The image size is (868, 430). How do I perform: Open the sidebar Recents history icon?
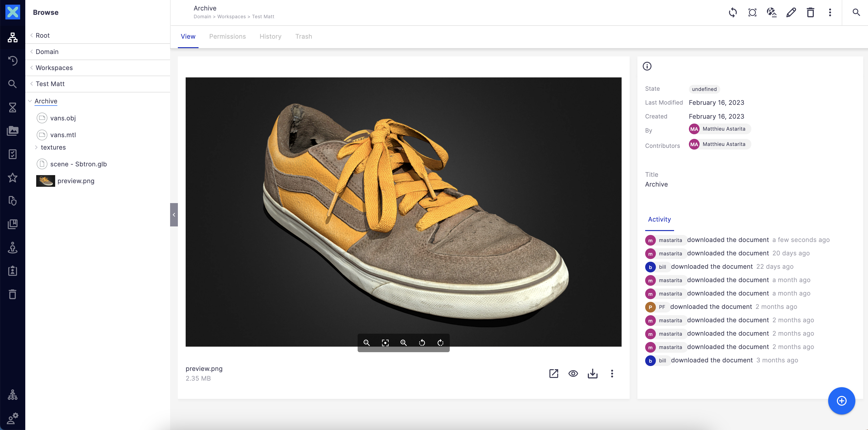(x=12, y=61)
